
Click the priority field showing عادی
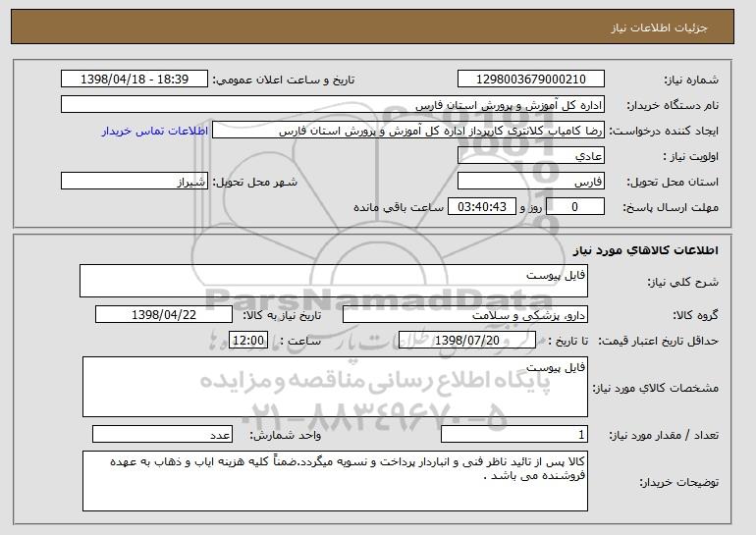point(531,156)
